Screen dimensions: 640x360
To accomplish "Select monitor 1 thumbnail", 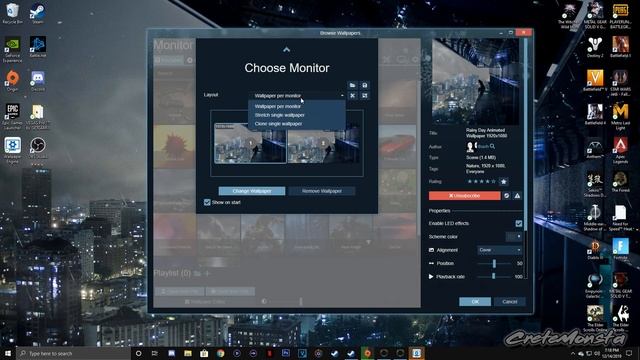I will [x=250, y=143].
